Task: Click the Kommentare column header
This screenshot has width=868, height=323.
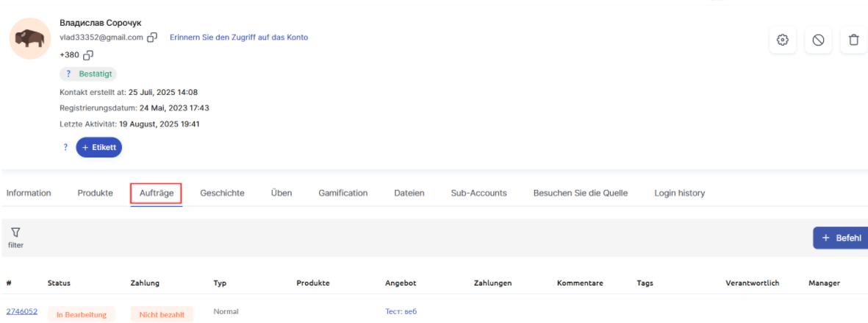Action: 580,283
